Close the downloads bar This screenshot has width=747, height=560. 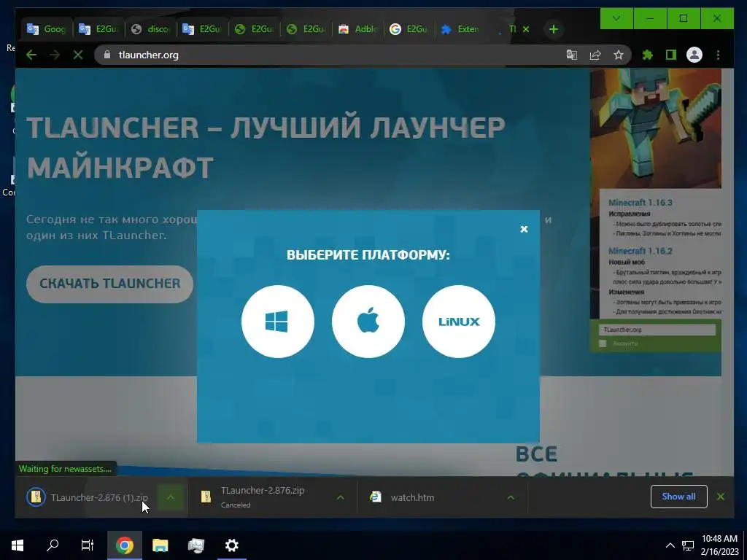pyautogui.click(x=721, y=497)
